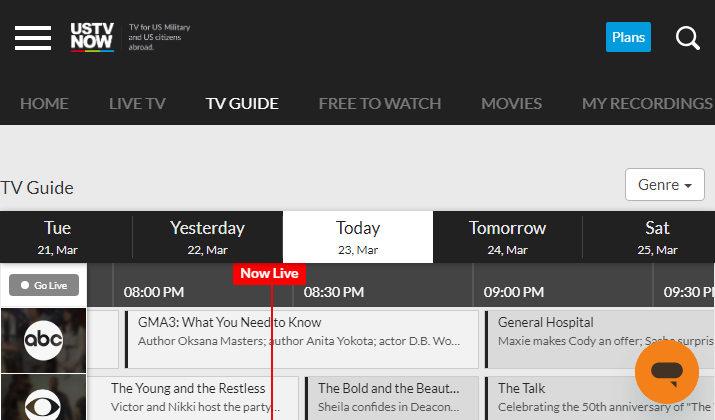
Task: Click the Now Live marker
Action: click(x=269, y=274)
